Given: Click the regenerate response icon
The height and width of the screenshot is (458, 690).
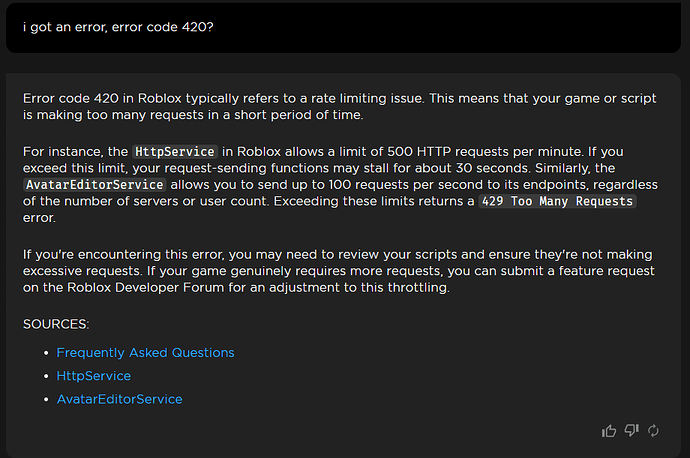Looking at the screenshot, I should 654,431.
